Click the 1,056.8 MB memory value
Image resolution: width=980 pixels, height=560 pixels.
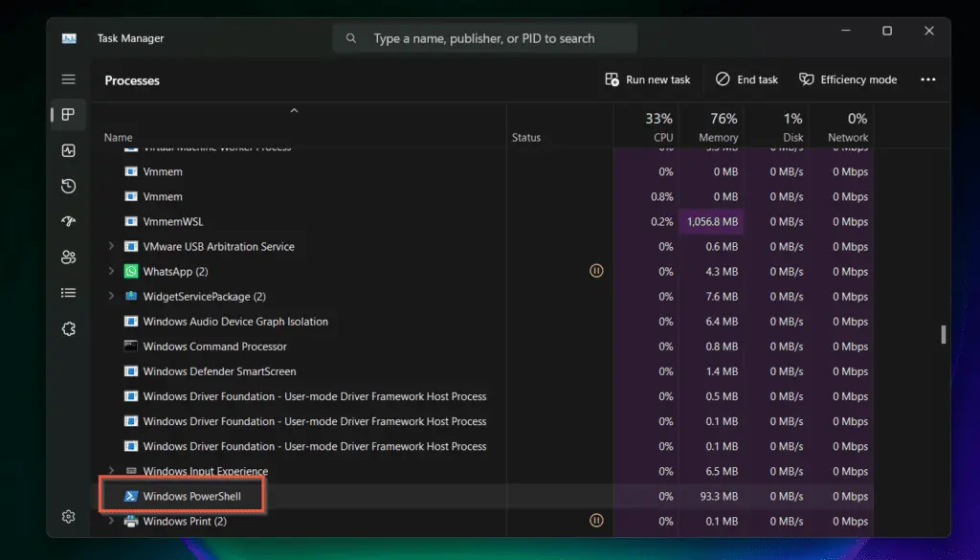(712, 221)
